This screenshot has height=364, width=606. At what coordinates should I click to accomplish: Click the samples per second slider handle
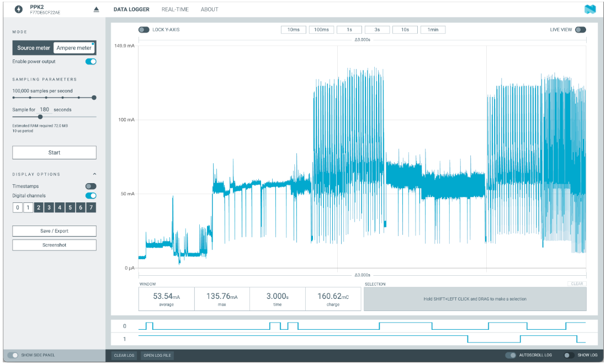94,98
